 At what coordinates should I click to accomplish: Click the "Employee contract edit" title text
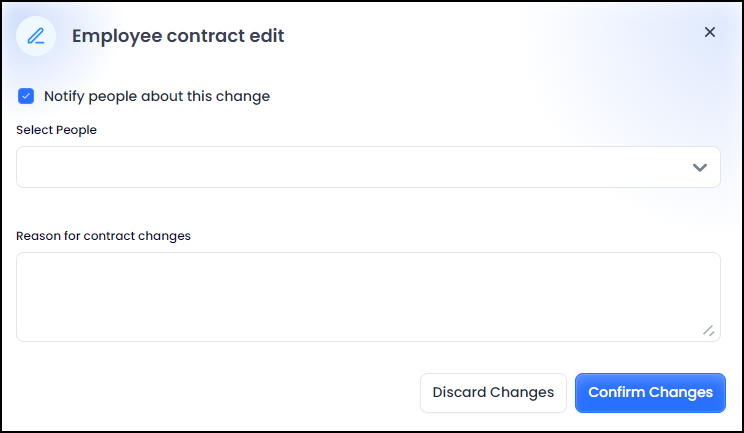(178, 36)
